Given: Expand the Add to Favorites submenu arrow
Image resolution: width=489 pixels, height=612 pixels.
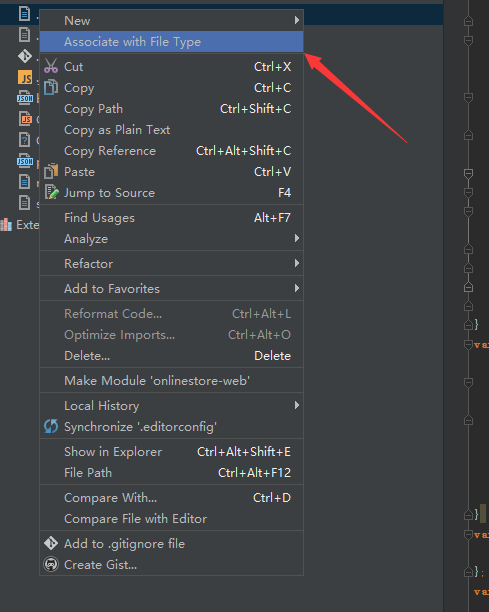Looking at the screenshot, I should [297, 288].
